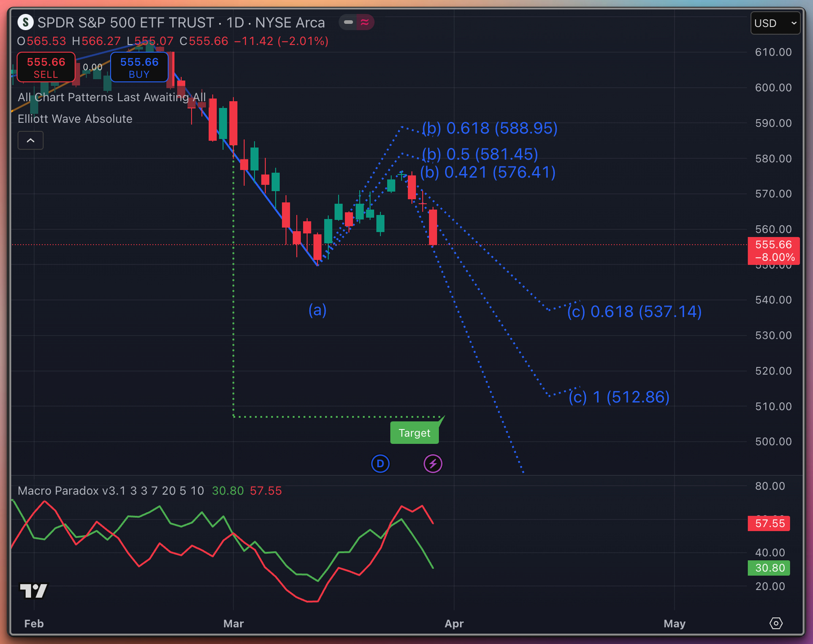
Task: Click the 0.00 order quantity field
Action: (92, 67)
